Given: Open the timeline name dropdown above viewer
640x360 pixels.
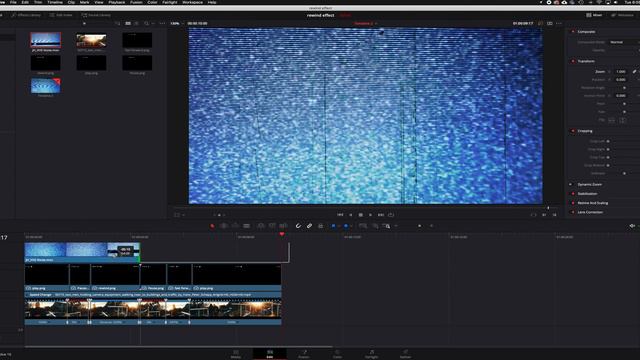Looking at the screenshot, I should click(365, 24).
